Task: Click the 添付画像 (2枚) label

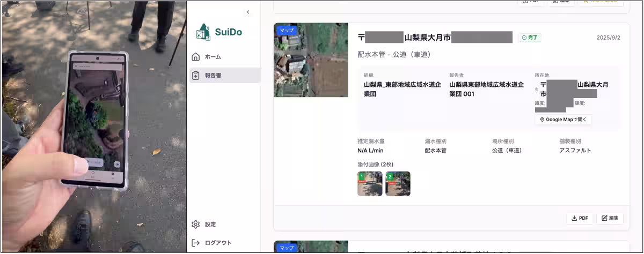Action: coord(375,165)
